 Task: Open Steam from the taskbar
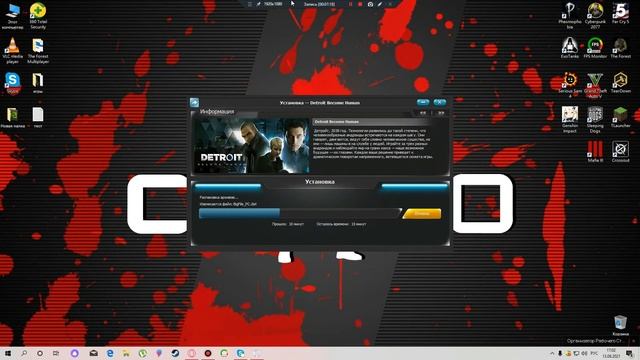coord(175,353)
